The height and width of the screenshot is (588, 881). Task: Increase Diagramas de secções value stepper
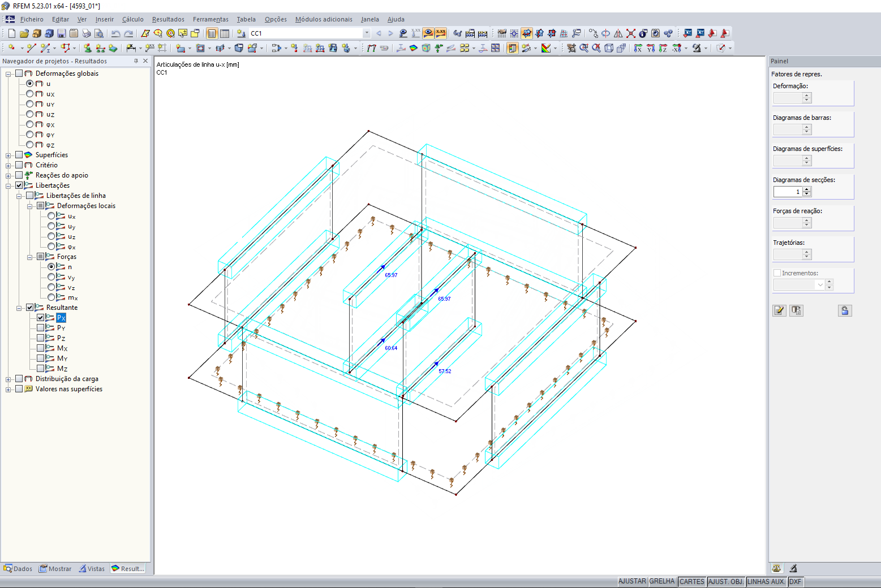(807, 189)
